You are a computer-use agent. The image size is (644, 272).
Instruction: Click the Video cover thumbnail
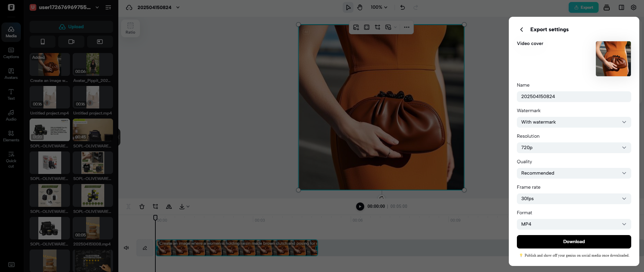(x=613, y=59)
